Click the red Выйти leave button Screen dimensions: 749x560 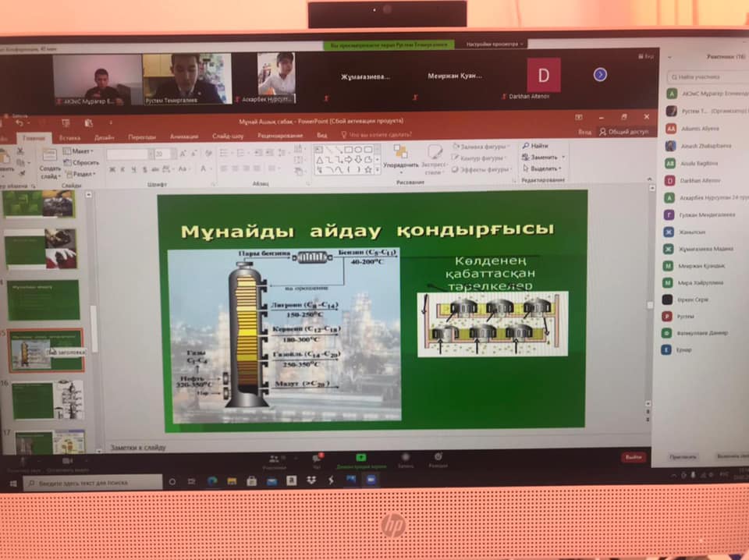click(634, 457)
